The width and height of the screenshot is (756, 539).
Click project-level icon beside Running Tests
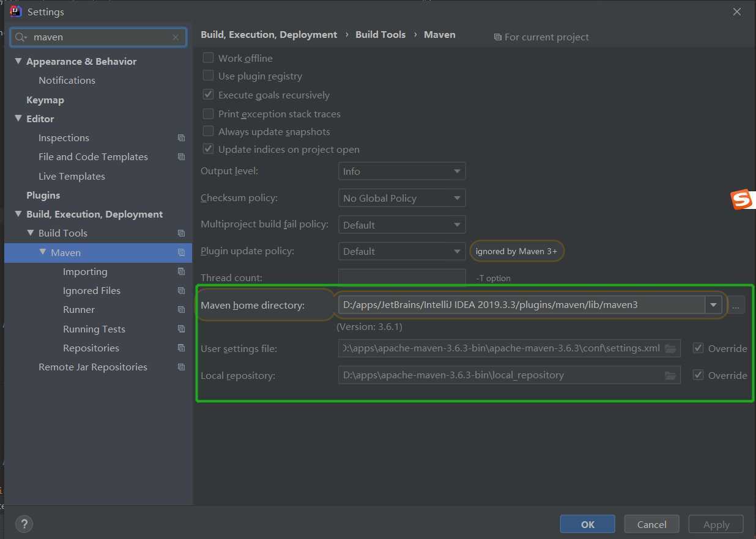pos(181,329)
